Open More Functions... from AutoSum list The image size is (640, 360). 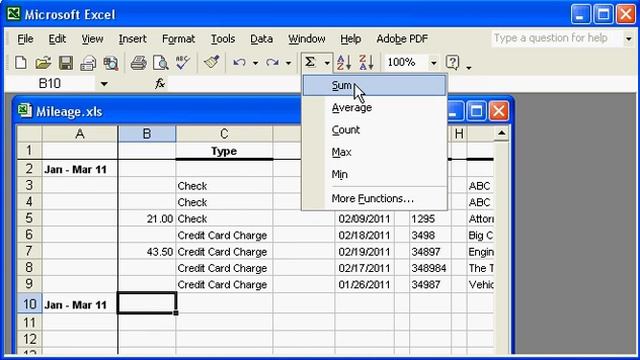374,198
